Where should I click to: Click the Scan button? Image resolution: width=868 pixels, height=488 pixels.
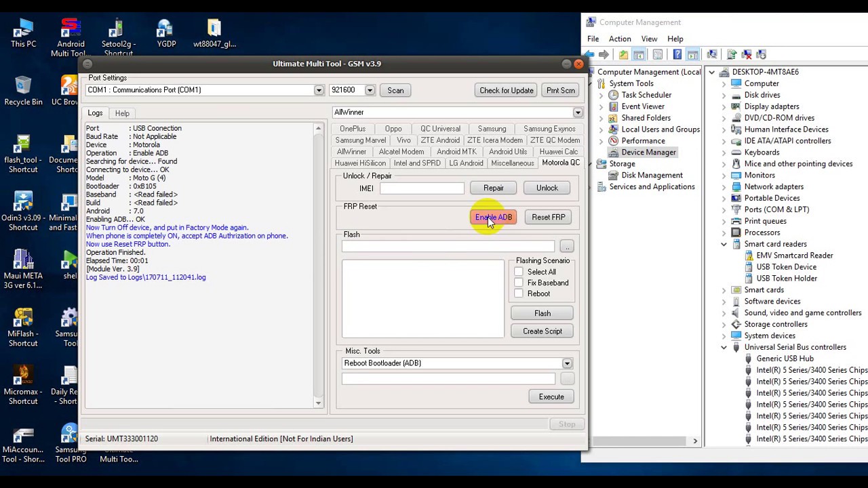point(395,90)
